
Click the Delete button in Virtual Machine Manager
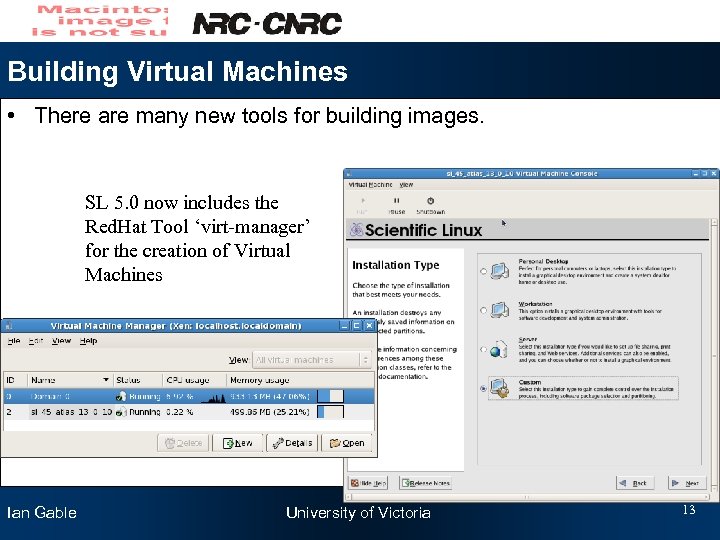[183, 443]
